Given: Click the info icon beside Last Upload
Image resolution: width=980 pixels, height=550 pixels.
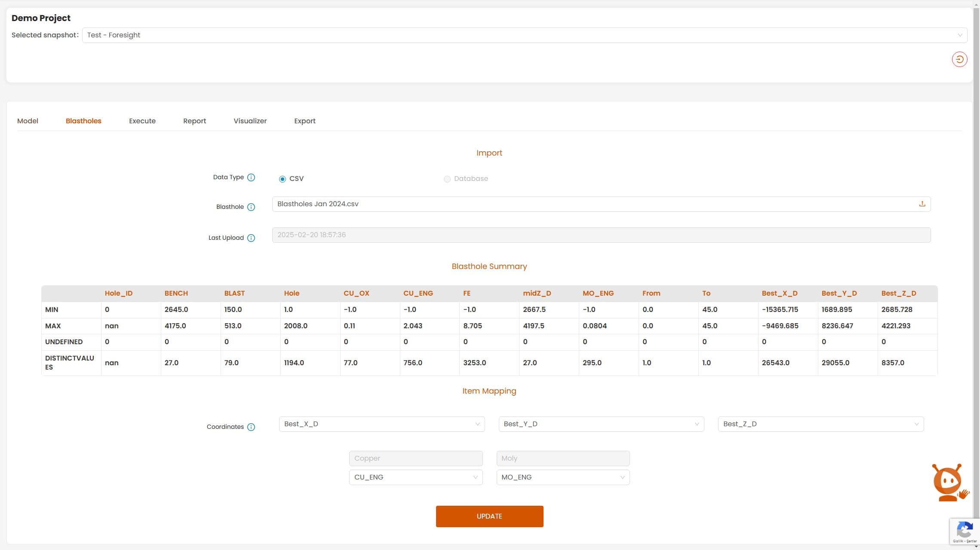Looking at the screenshot, I should click(251, 238).
